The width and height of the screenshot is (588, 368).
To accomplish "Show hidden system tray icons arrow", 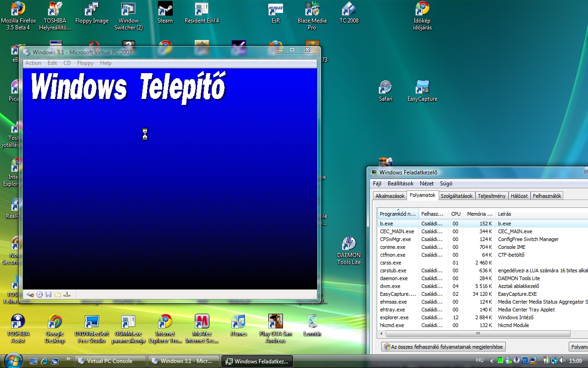I will pyautogui.click(x=492, y=361).
